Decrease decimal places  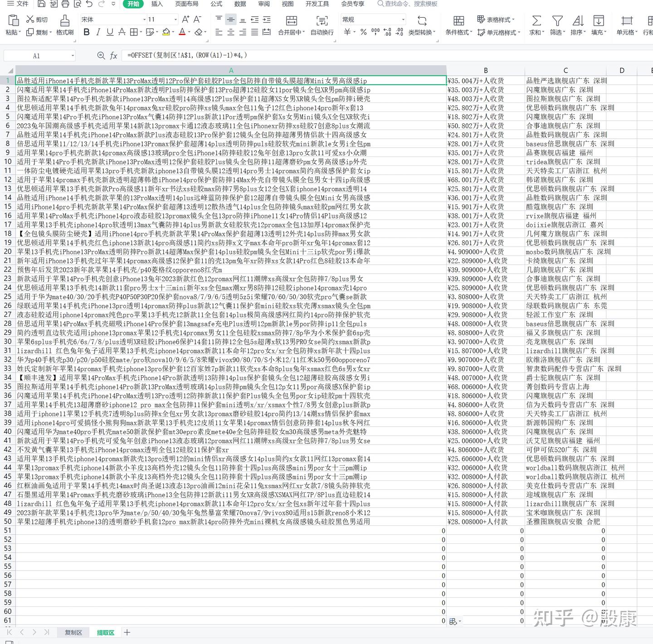point(399,32)
